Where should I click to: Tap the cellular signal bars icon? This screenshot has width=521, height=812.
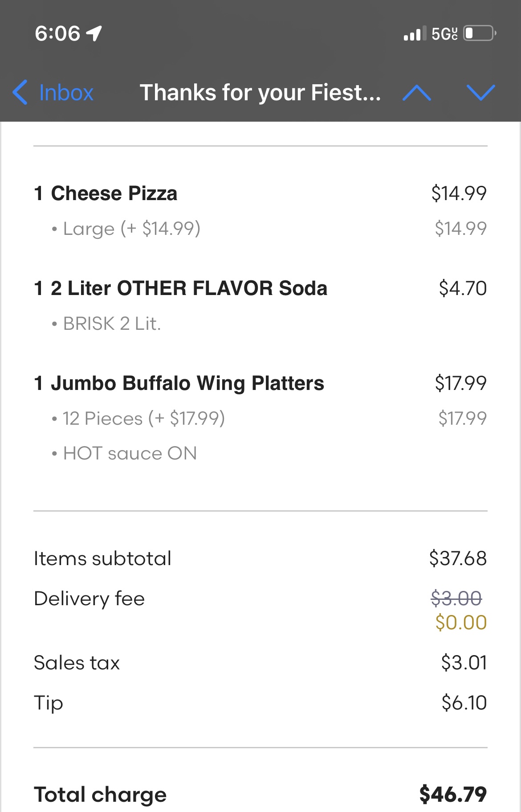[x=412, y=33]
